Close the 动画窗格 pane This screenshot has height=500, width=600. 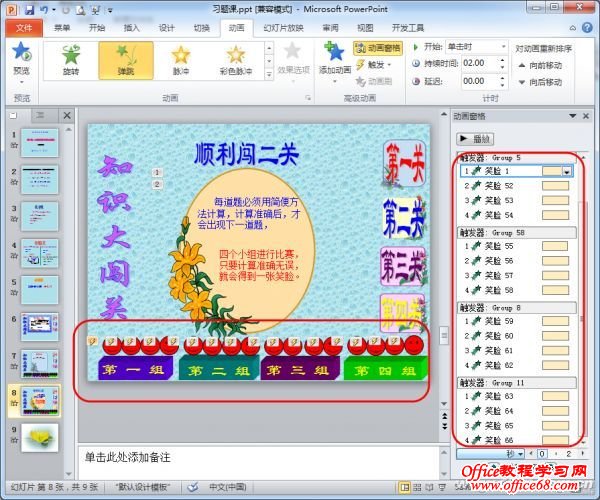(585, 116)
